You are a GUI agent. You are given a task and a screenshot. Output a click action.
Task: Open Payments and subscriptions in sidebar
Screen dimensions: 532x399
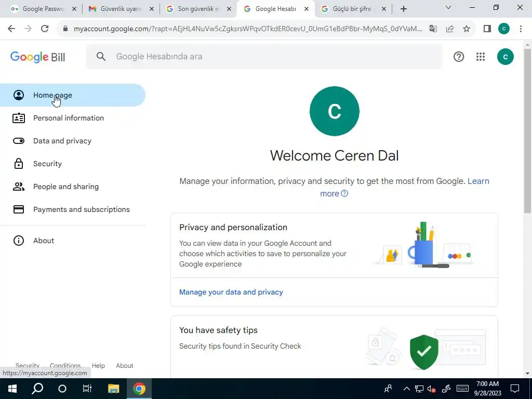click(x=73, y=209)
